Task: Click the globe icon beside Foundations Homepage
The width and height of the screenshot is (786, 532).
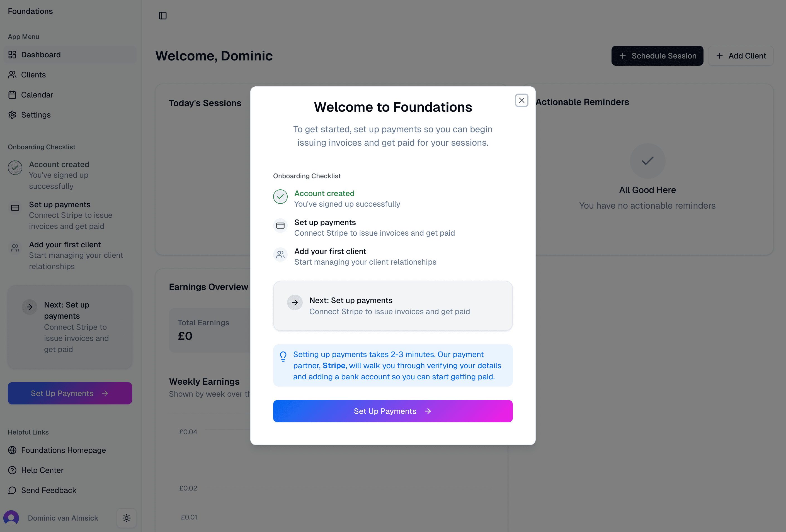Action: [x=13, y=450]
